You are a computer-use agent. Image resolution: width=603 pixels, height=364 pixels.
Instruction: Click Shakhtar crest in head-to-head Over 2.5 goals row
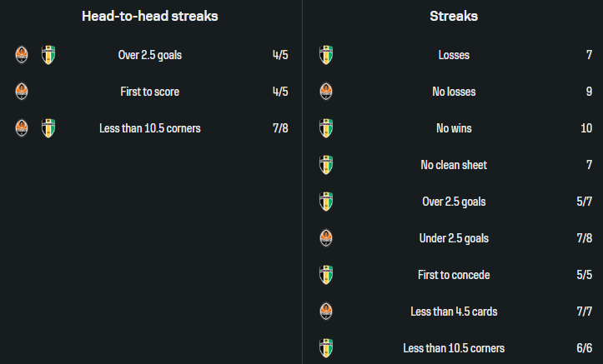point(22,56)
